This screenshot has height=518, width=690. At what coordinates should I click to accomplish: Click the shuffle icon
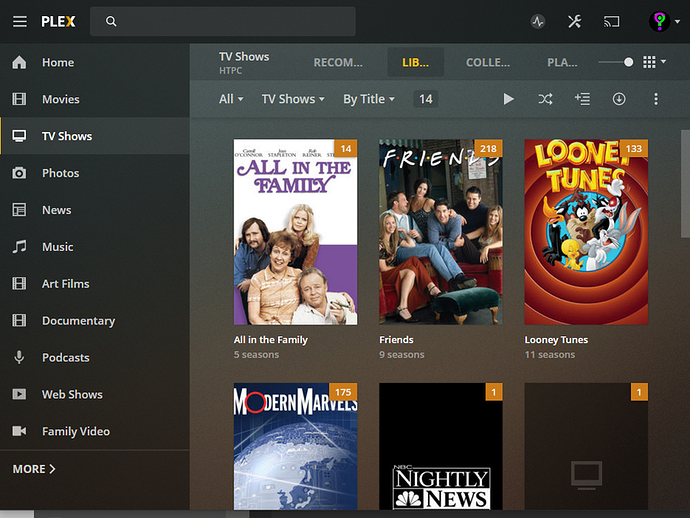tap(545, 99)
